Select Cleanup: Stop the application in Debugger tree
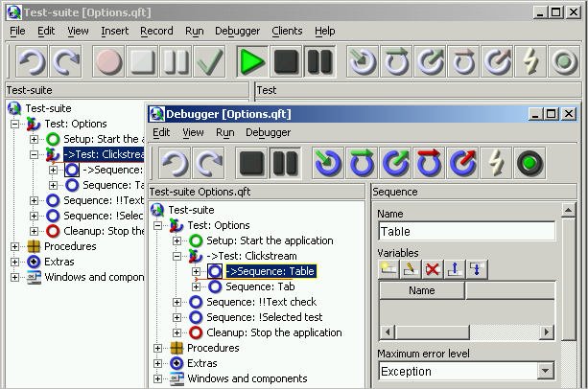 tap(273, 332)
